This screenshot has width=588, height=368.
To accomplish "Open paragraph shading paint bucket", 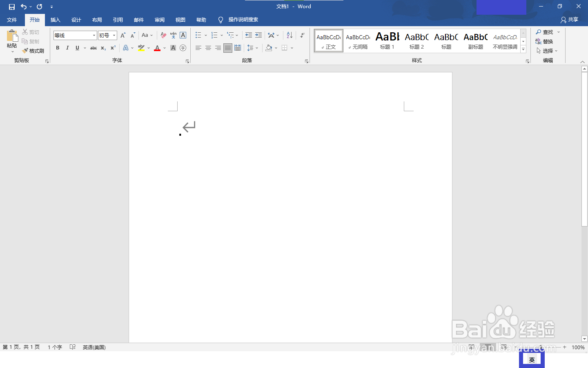I will coord(269,48).
